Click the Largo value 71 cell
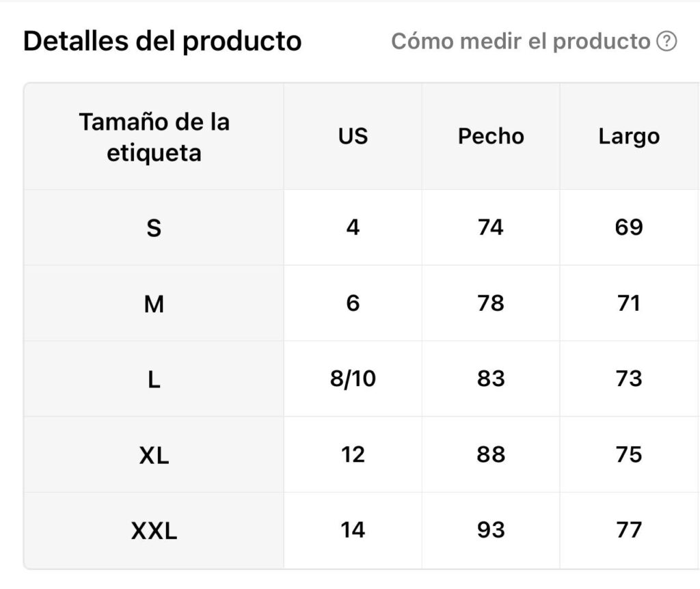This screenshot has width=700, height=589. point(630,303)
